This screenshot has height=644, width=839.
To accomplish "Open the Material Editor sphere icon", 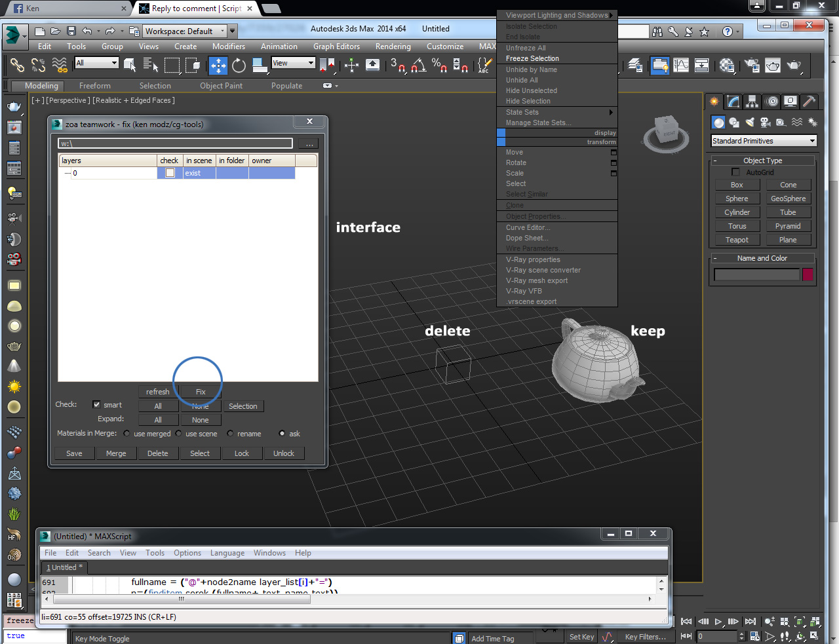I will [727, 65].
